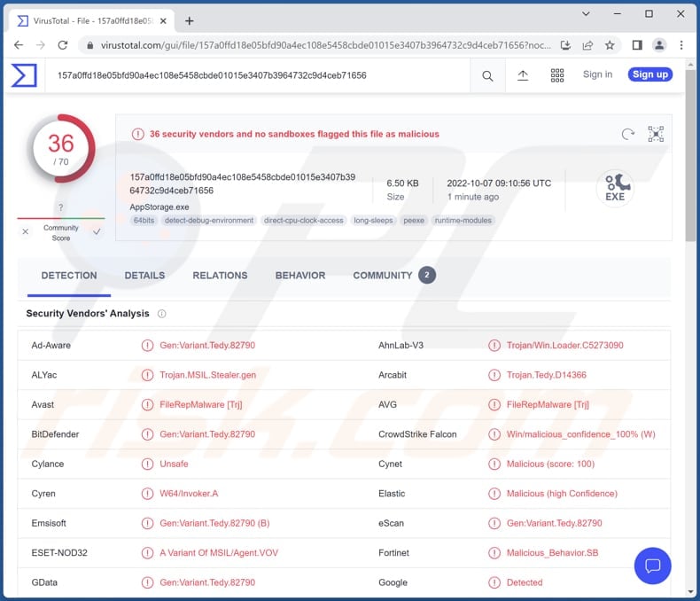Open the COMMUNITY tab
Screen dimensions: 700x601
[x=394, y=276]
